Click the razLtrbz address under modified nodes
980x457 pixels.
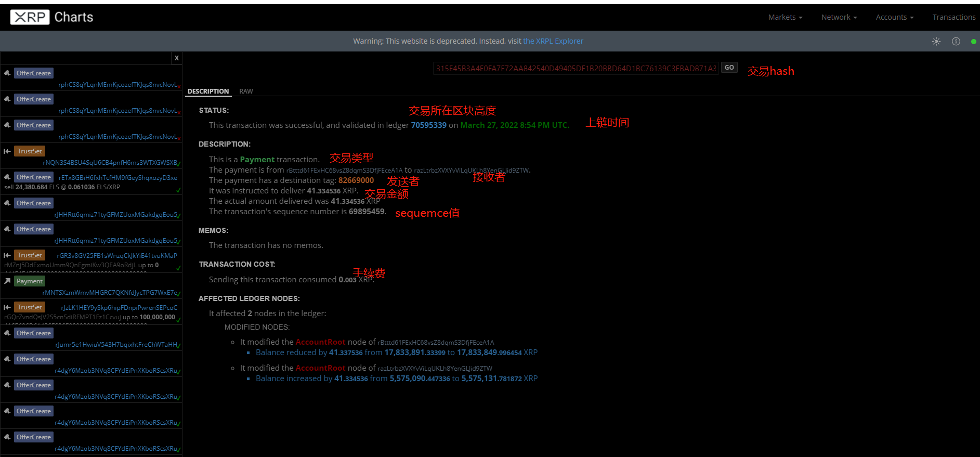[x=435, y=369]
